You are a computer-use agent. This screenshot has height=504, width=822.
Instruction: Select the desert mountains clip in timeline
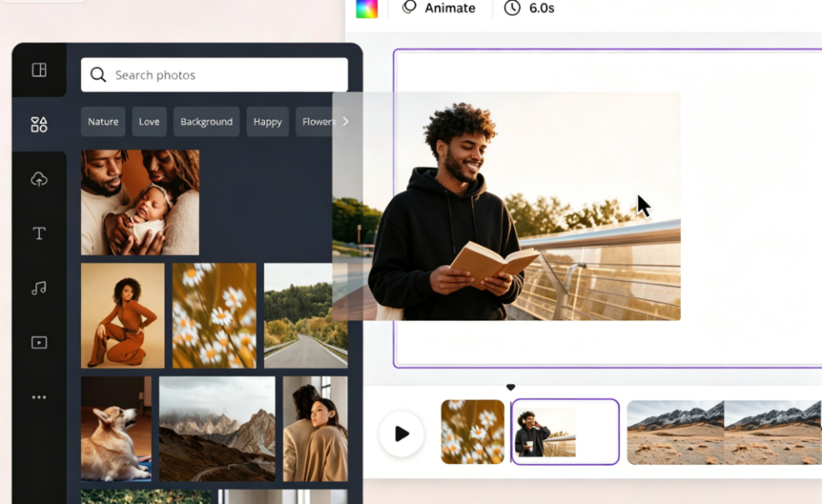722,433
